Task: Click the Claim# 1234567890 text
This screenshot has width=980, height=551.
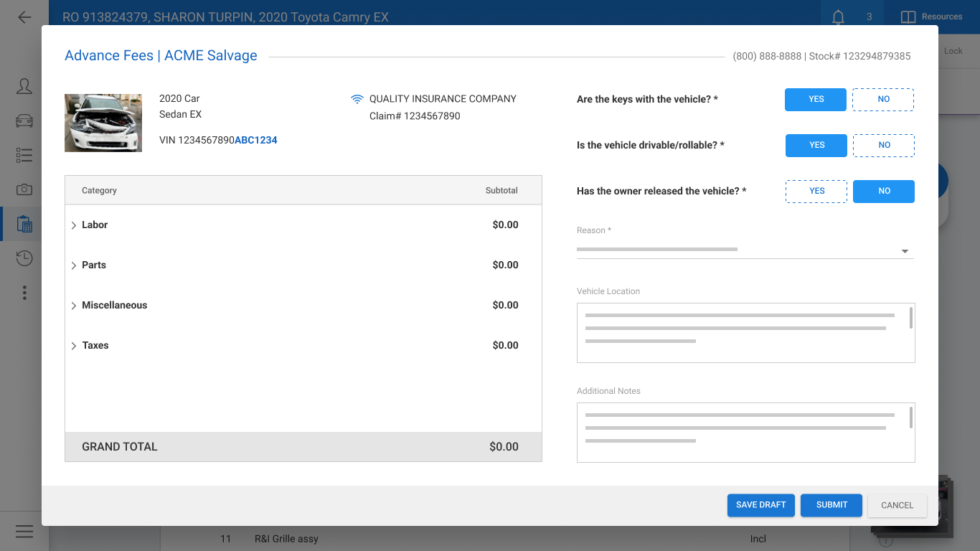Action: tap(415, 116)
